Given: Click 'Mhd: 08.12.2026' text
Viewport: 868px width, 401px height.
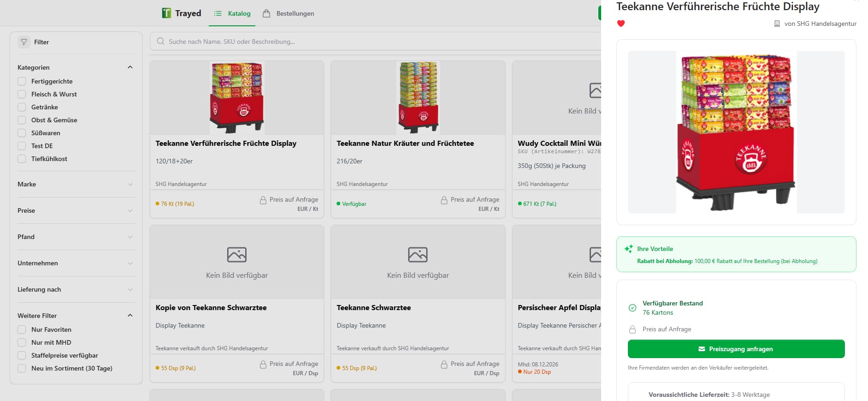Looking at the screenshot, I should click(538, 365).
